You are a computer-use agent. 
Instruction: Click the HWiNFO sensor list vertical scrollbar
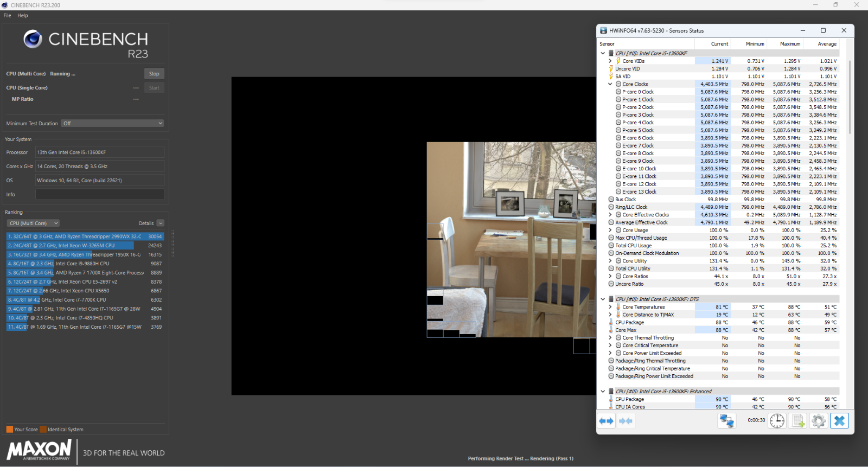[x=850, y=98]
